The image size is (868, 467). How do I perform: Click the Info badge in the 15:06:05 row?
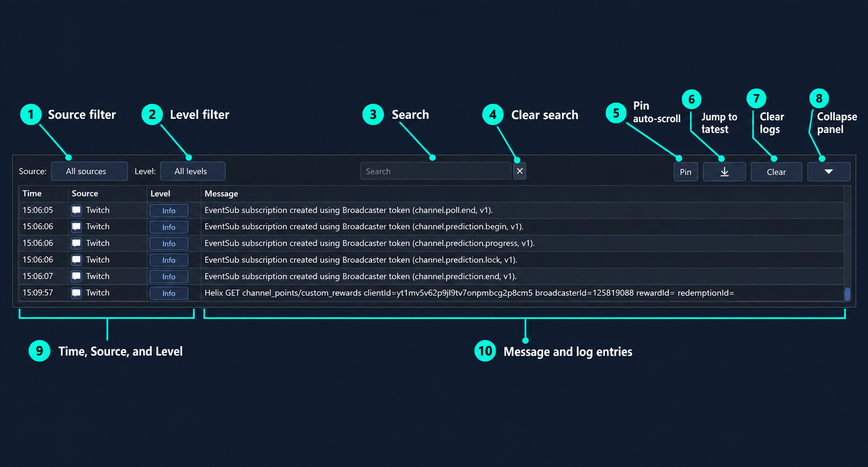(x=169, y=211)
